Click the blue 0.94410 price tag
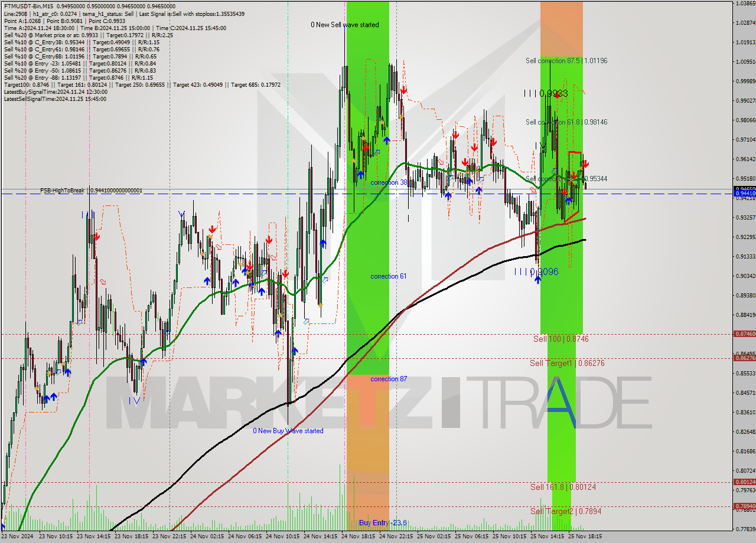The width and height of the screenshot is (756, 543). coord(744,193)
